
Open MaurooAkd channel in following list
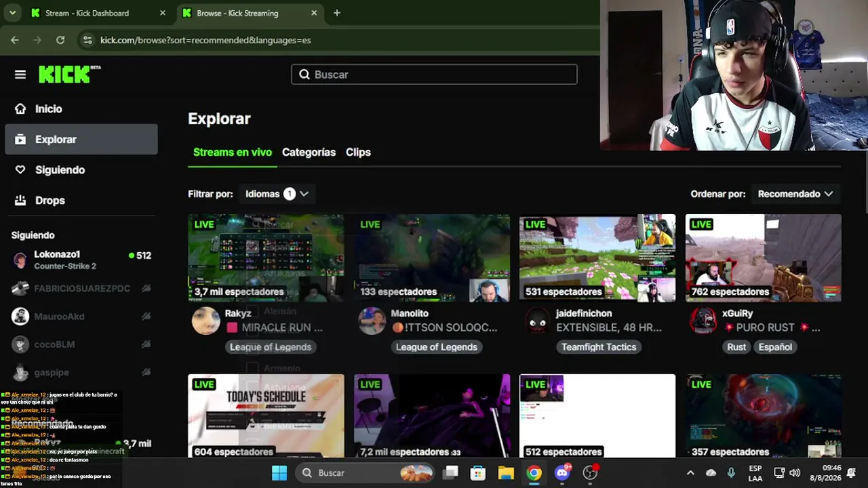click(x=81, y=316)
